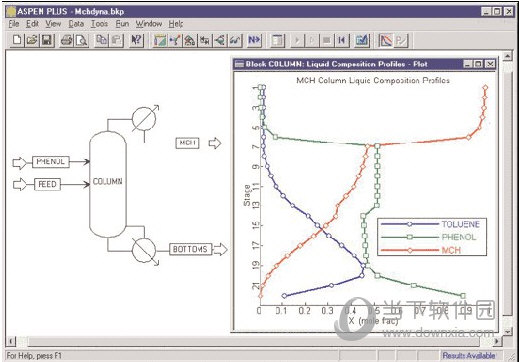The width and height of the screenshot is (519, 362).
Task: Click the vertical scrollbar up arrow
Action: [507, 56]
